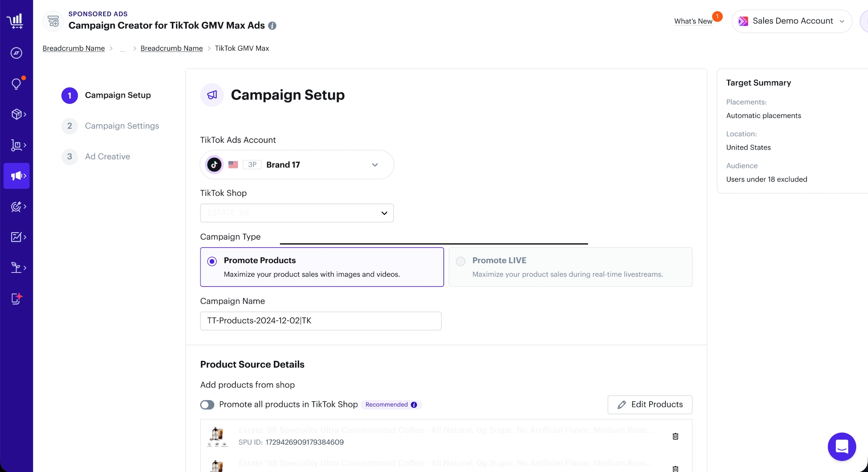Click the info icon on Recommended badge

(x=414, y=405)
